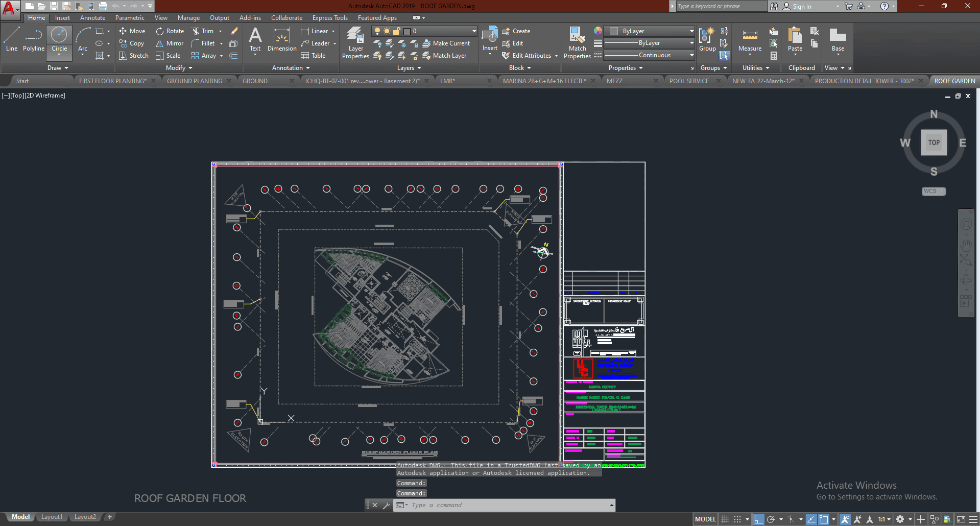Toggle polar tracking in status bar
This screenshot has width=980, height=526.
tap(772, 519)
